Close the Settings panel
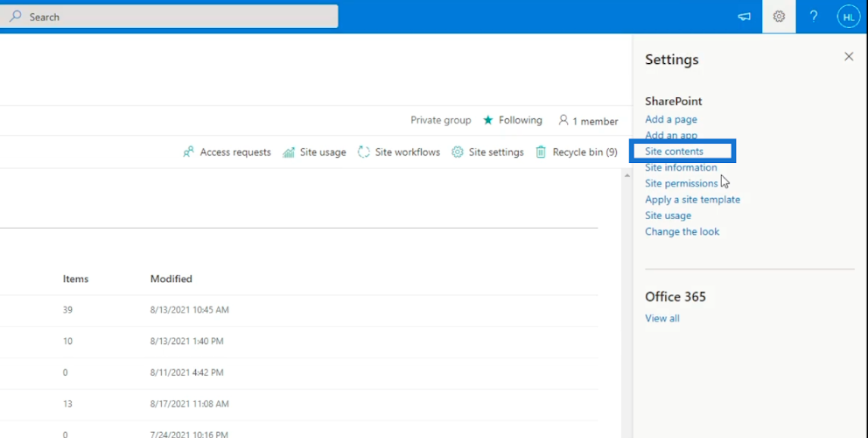Screen dimensions: 868x438 849,57
